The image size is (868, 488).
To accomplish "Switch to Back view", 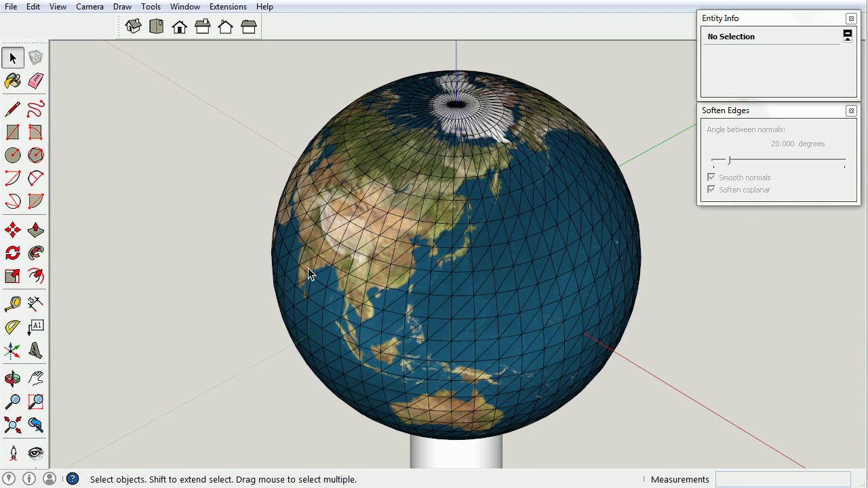I will 226,26.
